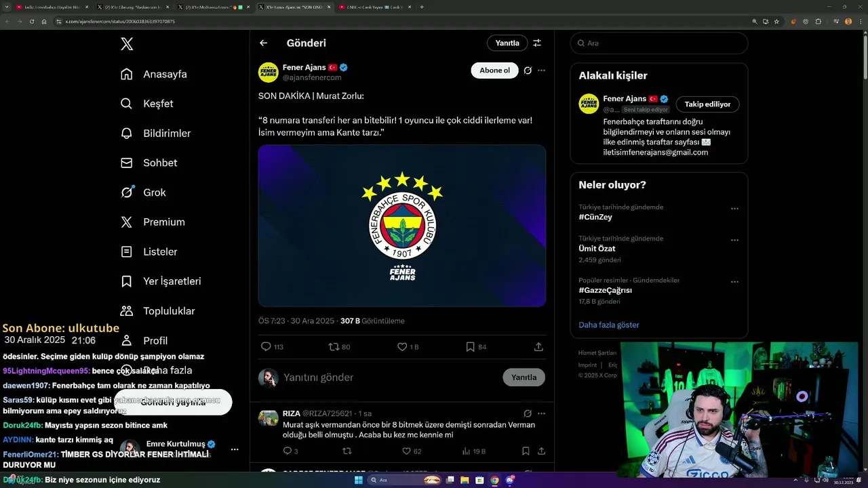Click the Windows Start button
868x488 pixels.
click(x=359, y=480)
